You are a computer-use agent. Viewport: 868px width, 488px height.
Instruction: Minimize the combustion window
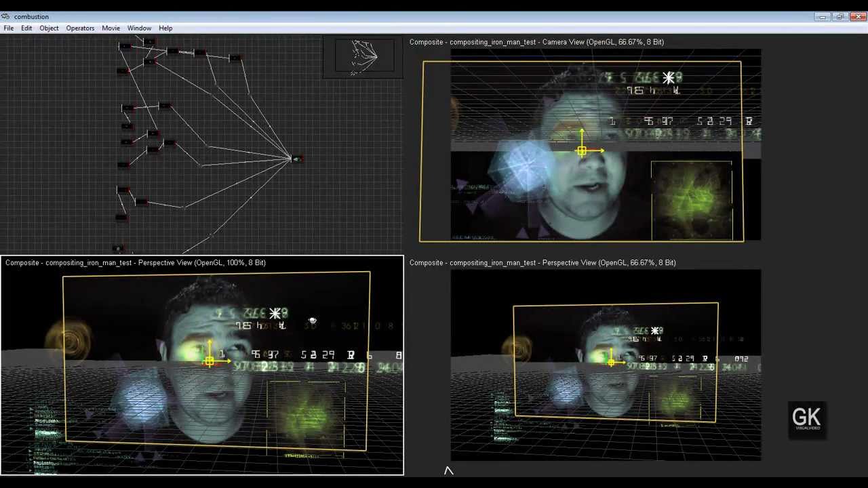(x=823, y=17)
